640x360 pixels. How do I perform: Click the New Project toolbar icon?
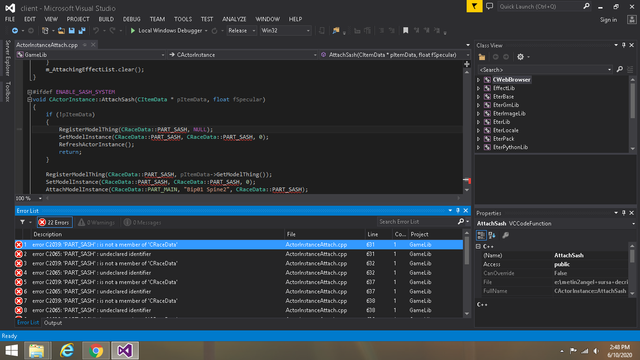pyautogui.click(x=45, y=31)
